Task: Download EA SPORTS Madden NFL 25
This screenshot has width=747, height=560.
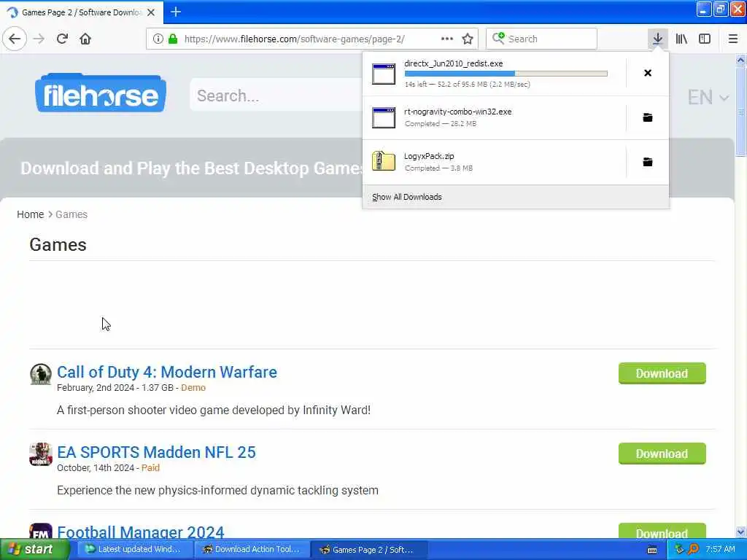Action: [662, 454]
